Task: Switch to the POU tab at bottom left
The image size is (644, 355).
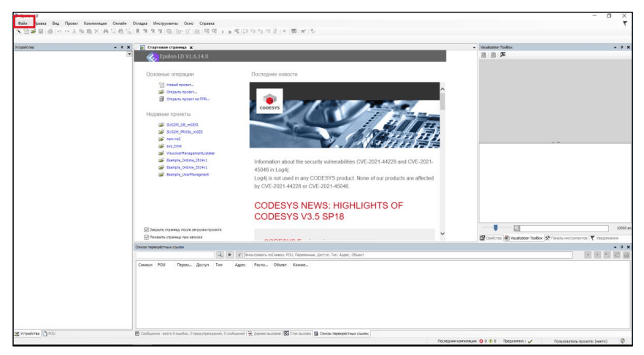Action: pos(50,334)
